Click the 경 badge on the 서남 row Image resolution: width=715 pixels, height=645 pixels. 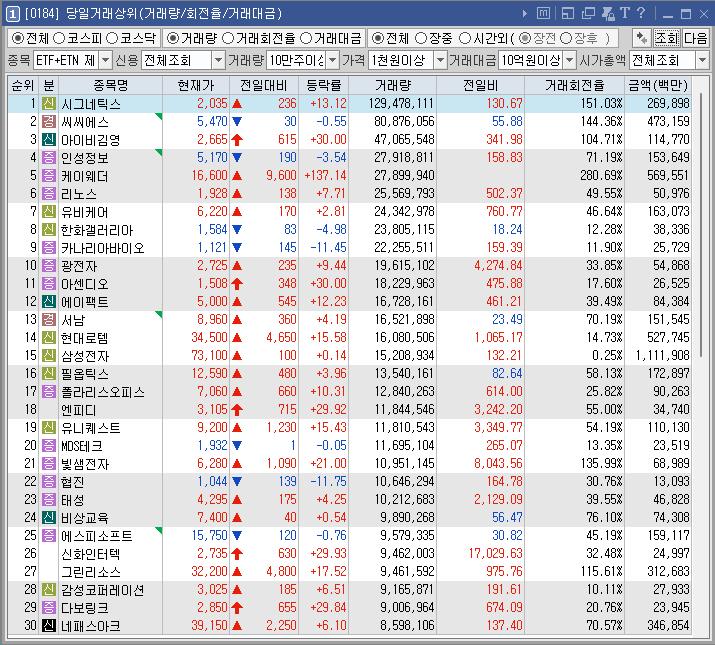[x=49, y=319]
